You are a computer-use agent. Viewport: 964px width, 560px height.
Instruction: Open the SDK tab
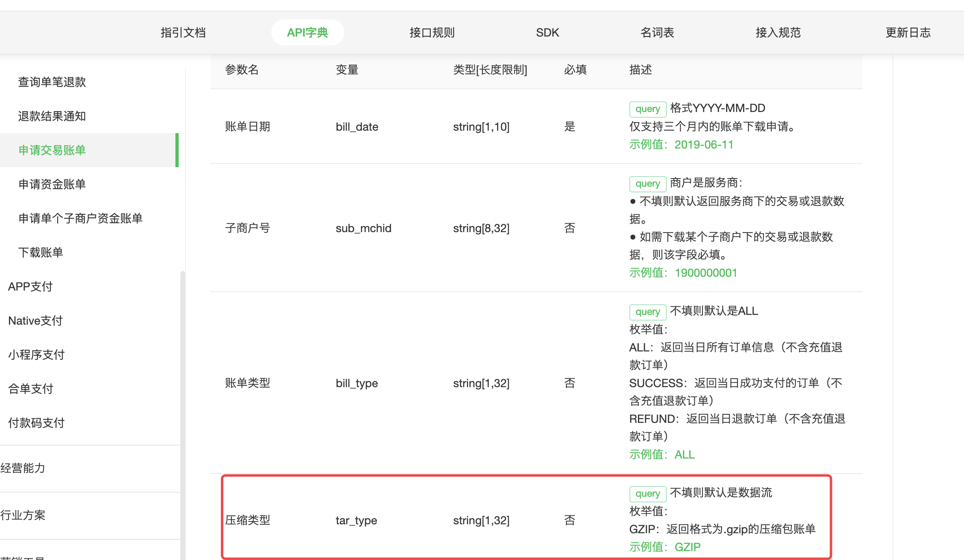[547, 32]
